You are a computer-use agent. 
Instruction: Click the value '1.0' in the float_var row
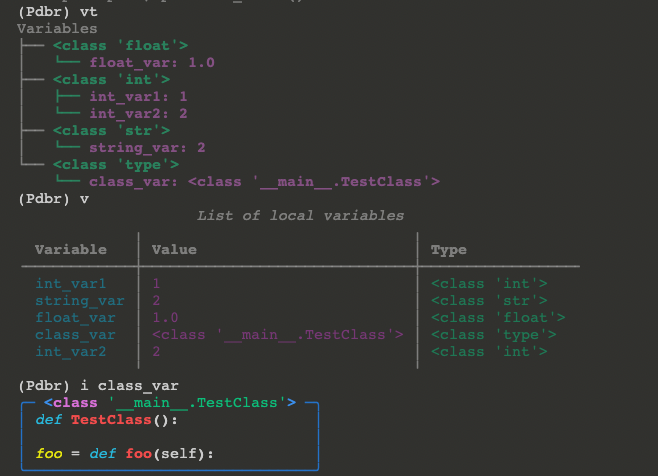[x=165, y=318]
